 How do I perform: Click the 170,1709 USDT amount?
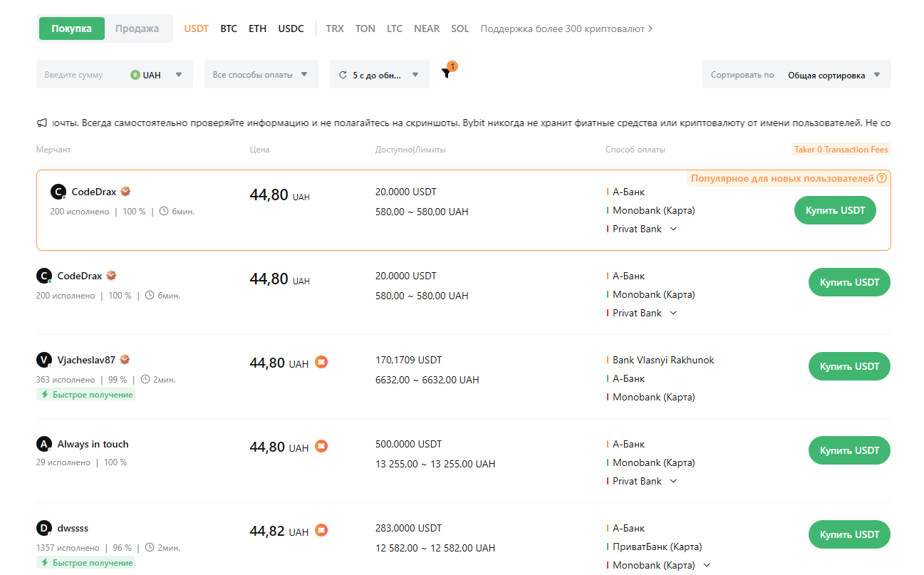coord(409,360)
